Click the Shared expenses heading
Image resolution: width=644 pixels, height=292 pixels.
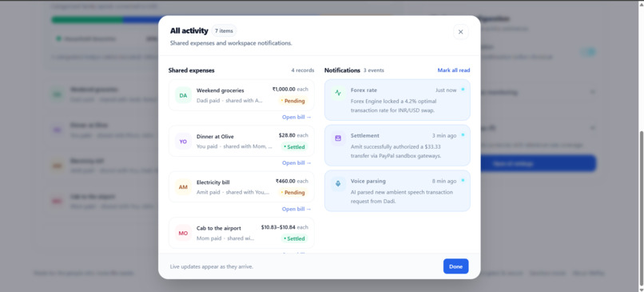coord(192,70)
